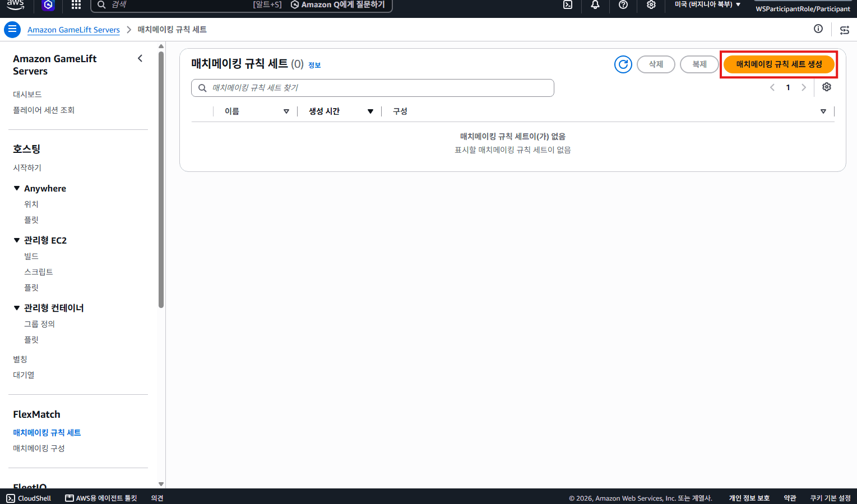Image resolution: width=857 pixels, height=504 pixels.
Task: Ask Amazon Q button in search bar
Action: pos(338,4)
